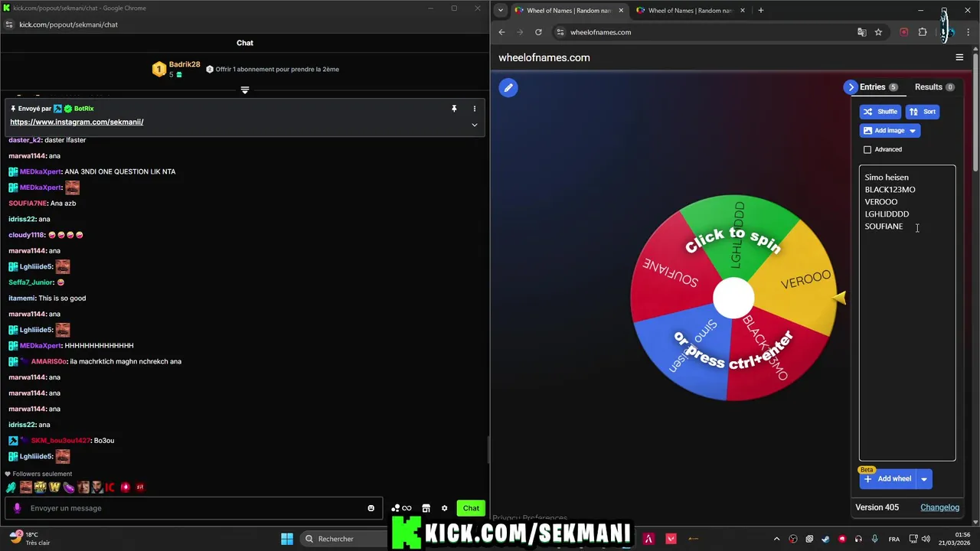
Task: Click the blue pencil customize-wheel icon
Action: (x=508, y=88)
